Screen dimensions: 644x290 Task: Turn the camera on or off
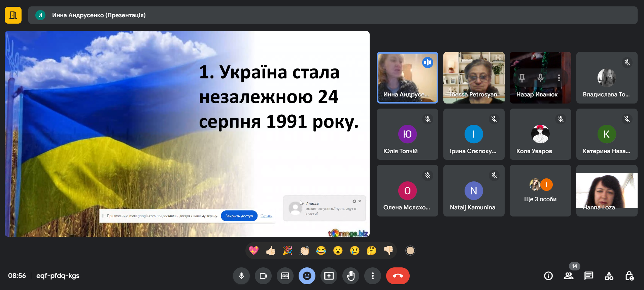click(x=263, y=276)
